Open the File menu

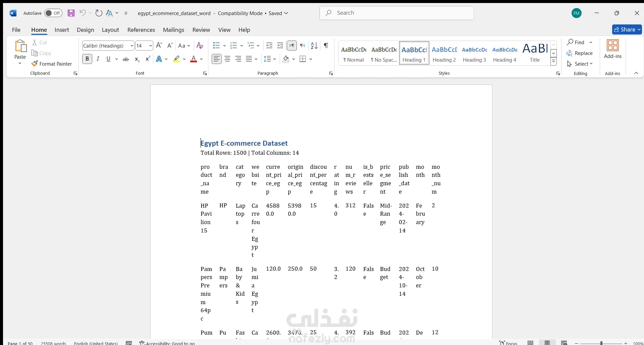pos(16,30)
